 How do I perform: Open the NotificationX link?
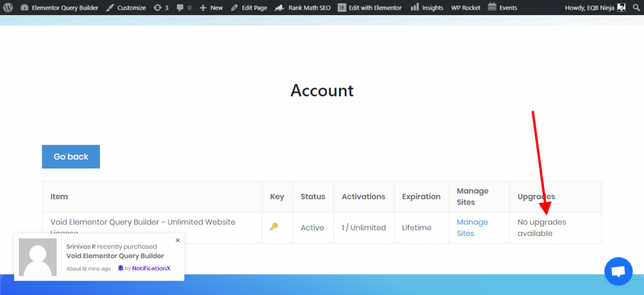[x=151, y=269]
